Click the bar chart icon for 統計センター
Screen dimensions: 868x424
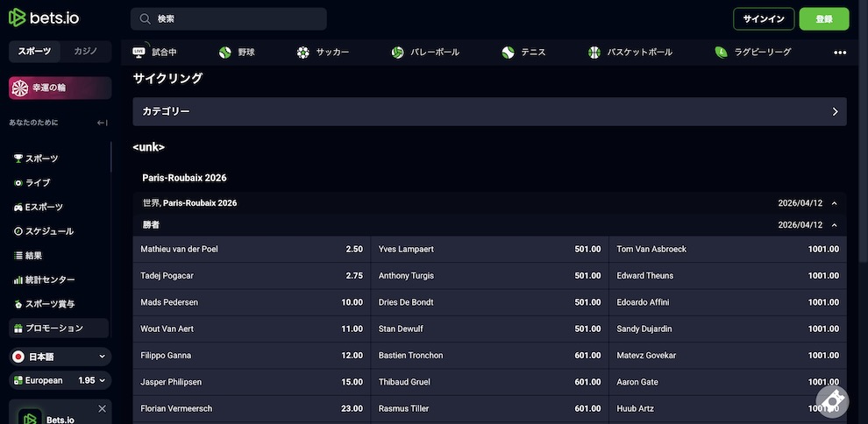18,280
